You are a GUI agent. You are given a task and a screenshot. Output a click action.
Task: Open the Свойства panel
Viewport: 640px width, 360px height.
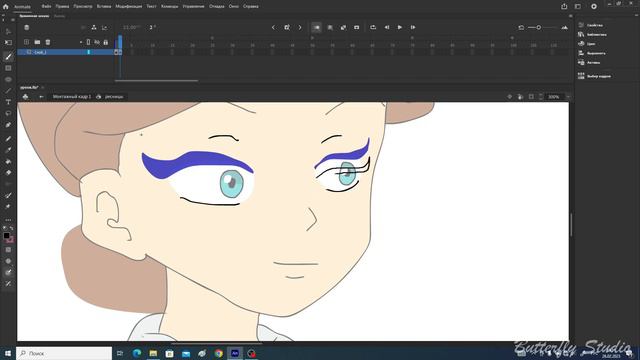591,25
